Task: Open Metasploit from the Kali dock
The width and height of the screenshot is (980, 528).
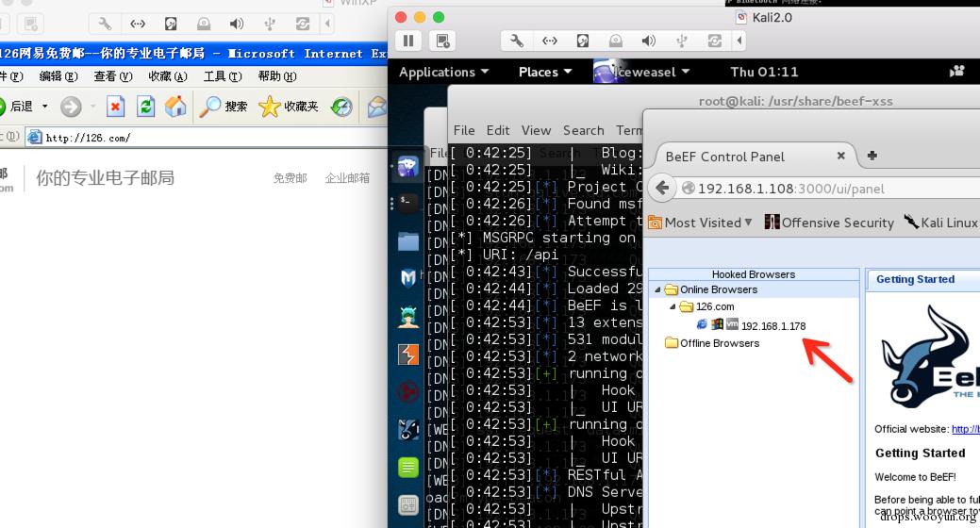Action: (x=407, y=277)
